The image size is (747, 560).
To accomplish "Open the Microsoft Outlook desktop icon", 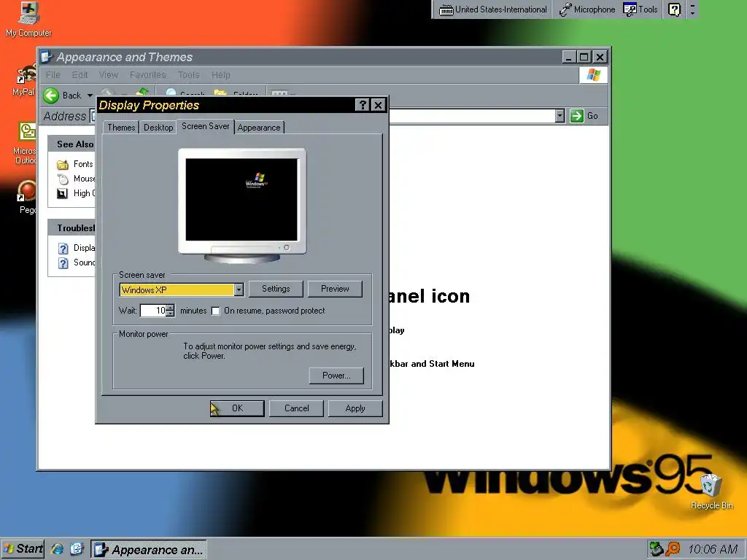I will (x=26, y=143).
